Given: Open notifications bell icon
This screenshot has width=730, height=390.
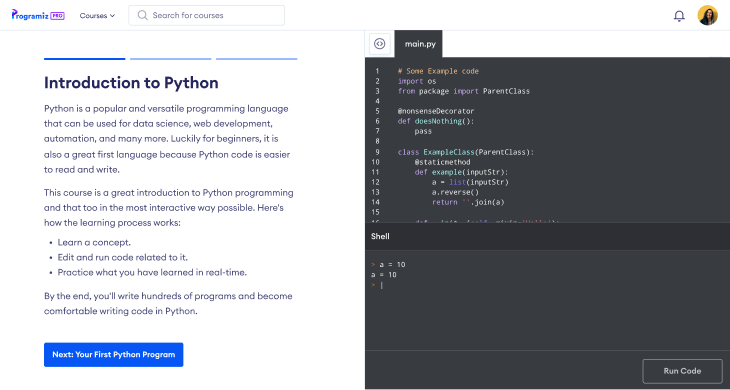Looking at the screenshot, I should 679,16.
